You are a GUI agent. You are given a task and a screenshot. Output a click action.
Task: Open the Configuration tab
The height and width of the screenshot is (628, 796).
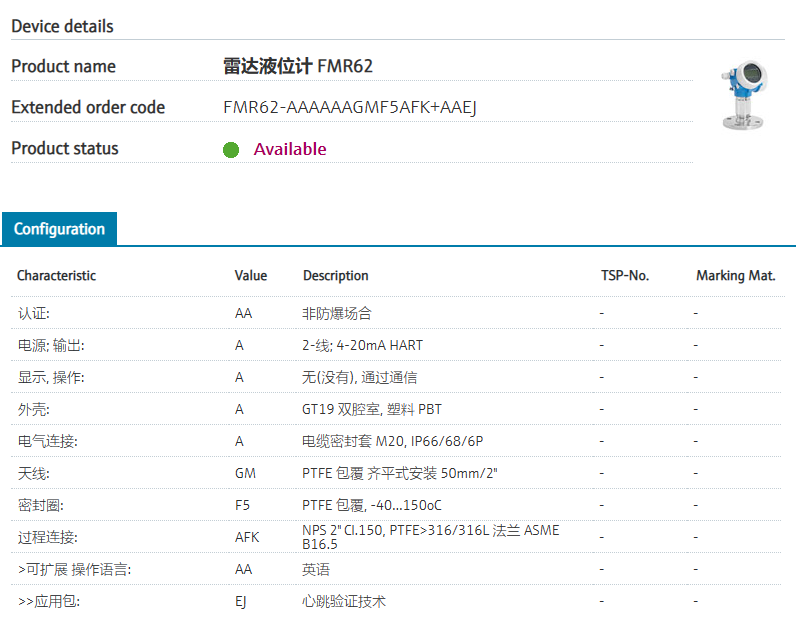click(x=59, y=229)
